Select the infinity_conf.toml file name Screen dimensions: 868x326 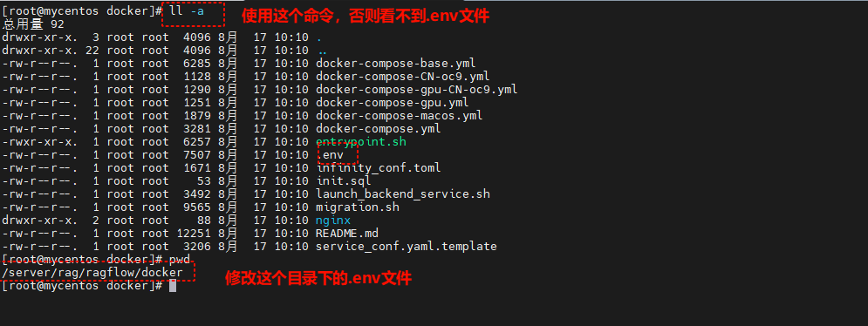pyautogui.click(x=378, y=167)
